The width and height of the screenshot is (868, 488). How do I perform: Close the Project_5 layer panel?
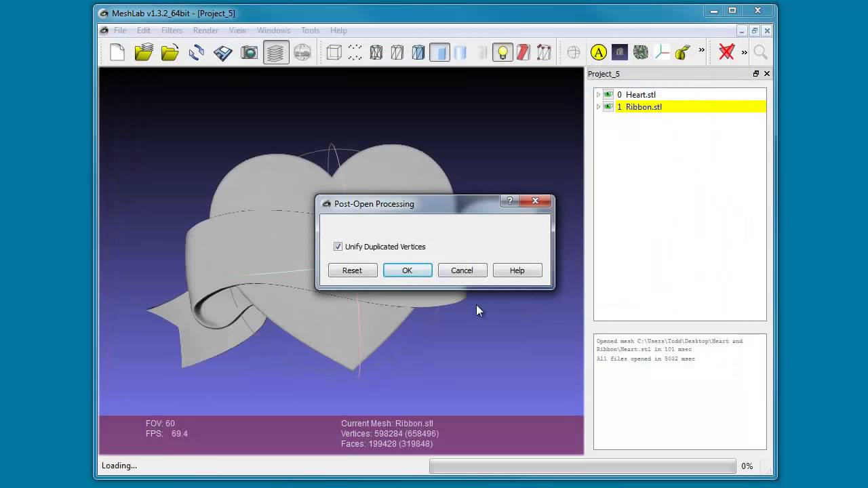click(767, 74)
